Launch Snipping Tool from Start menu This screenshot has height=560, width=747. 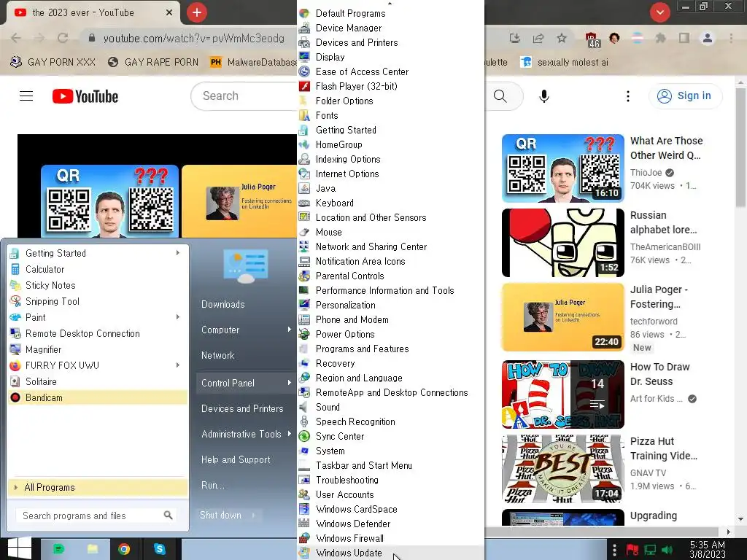(x=98, y=301)
